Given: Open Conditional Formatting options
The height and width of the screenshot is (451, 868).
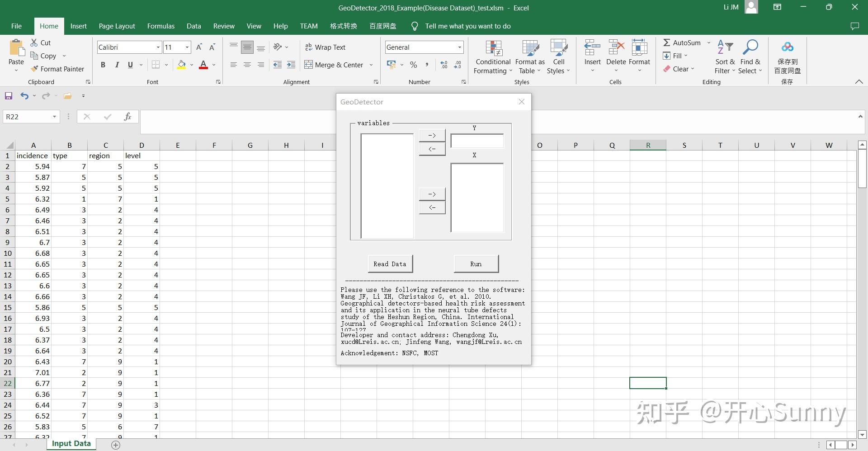Looking at the screenshot, I should pyautogui.click(x=493, y=57).
